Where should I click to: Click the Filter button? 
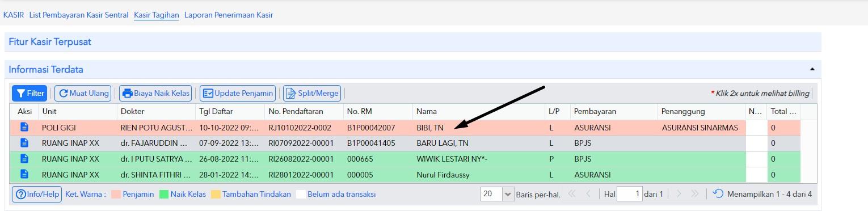[x=30, y=93]
